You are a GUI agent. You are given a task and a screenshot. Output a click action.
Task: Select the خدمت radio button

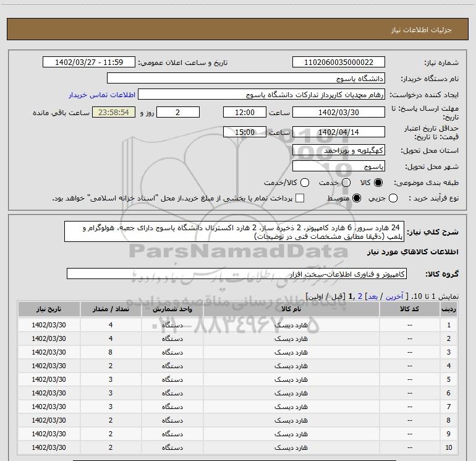pos(346,183)
